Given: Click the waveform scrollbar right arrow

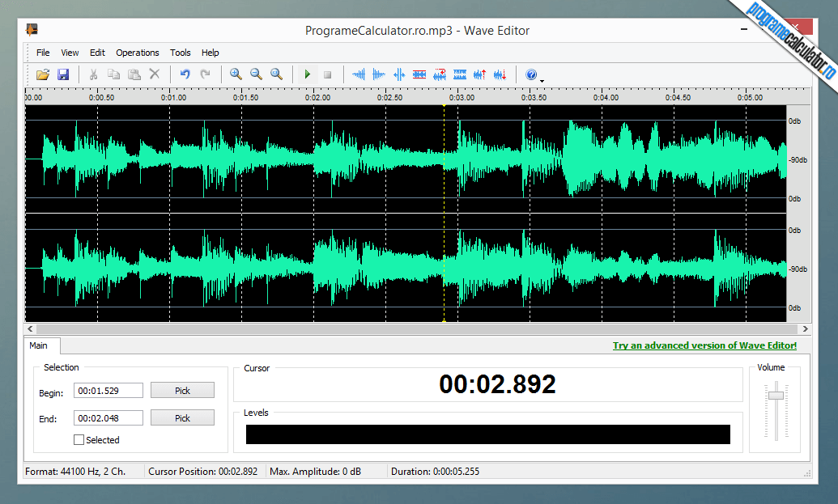Looking at the screenshot, I should pyautogui.click(x=805, y=329).
